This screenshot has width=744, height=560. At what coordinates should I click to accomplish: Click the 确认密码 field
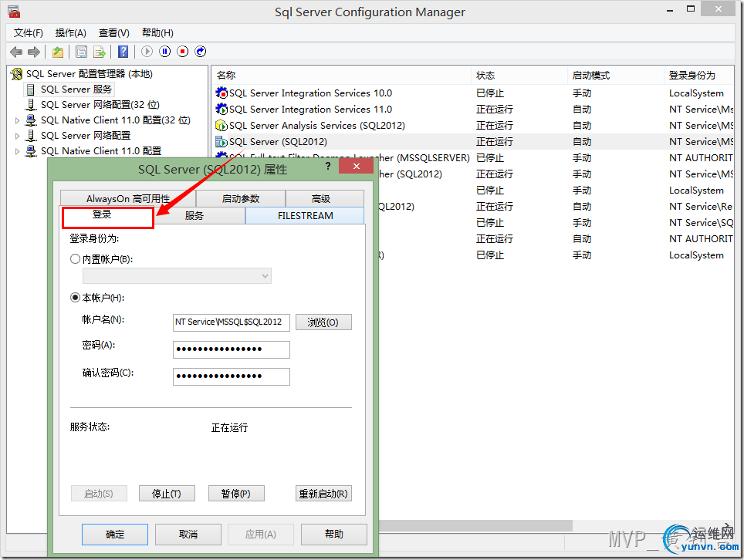tap(232, 376)
